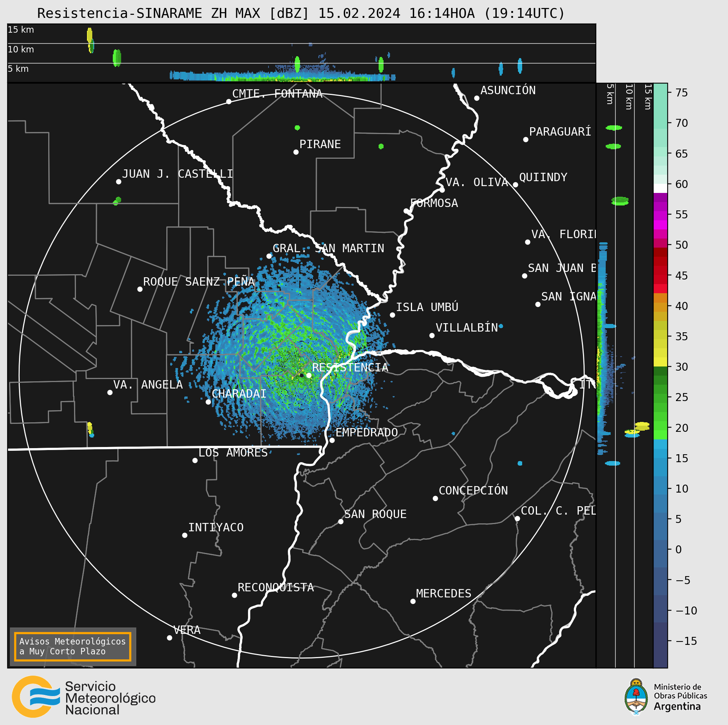This screenshot has width=728, height=725.
Task: Click the LOS AMORES label
Action: pos(233,453)
